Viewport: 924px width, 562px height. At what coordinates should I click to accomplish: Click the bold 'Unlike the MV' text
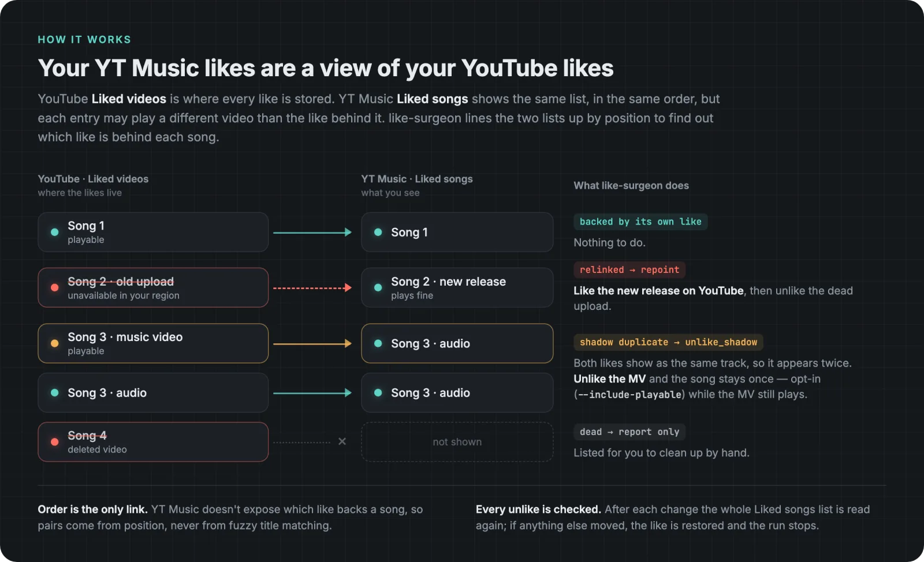(609, 379)
